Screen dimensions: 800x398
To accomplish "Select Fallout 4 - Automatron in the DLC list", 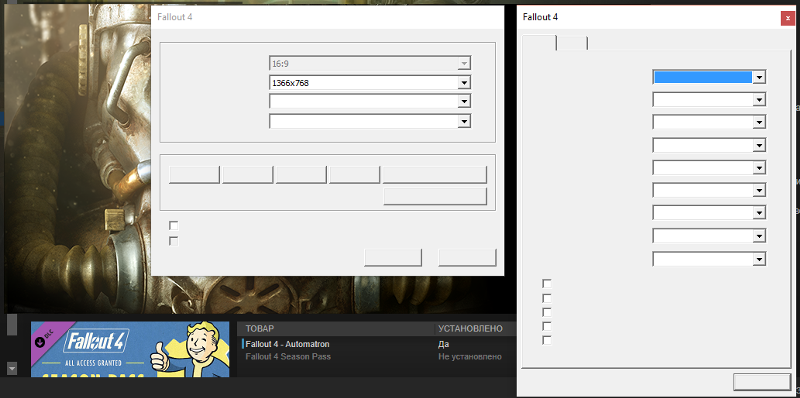I will (x=287, y=344).
